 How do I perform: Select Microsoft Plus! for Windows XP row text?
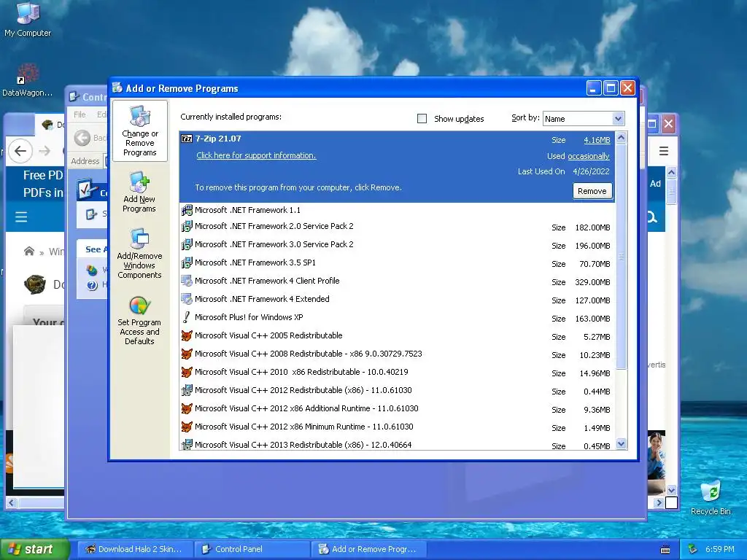(x=249, y=317)
